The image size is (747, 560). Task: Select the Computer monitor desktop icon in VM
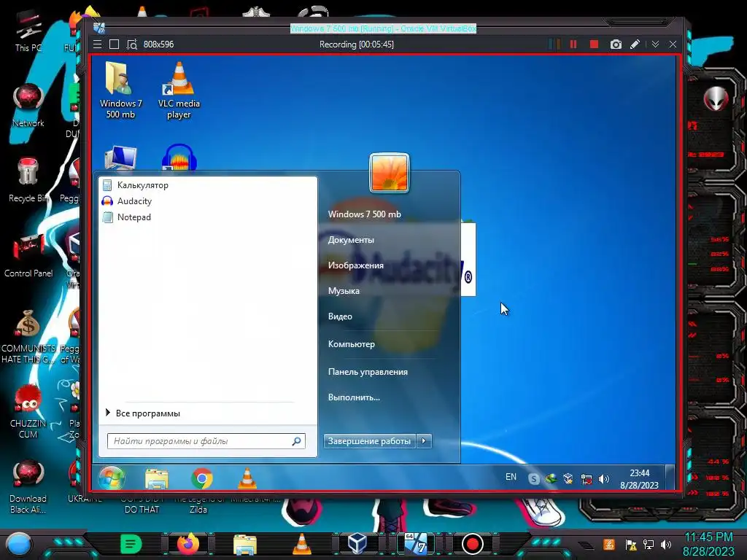click(x=120, y=157)
